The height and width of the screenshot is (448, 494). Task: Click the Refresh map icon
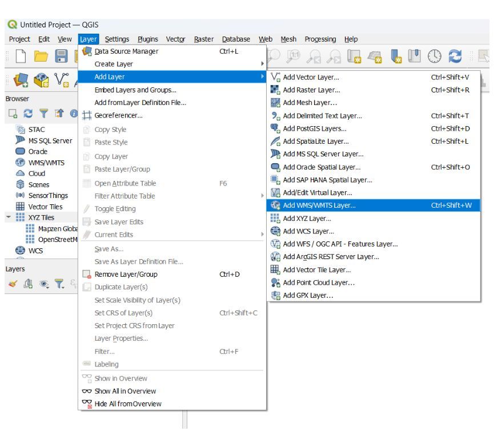pos(455,57)
